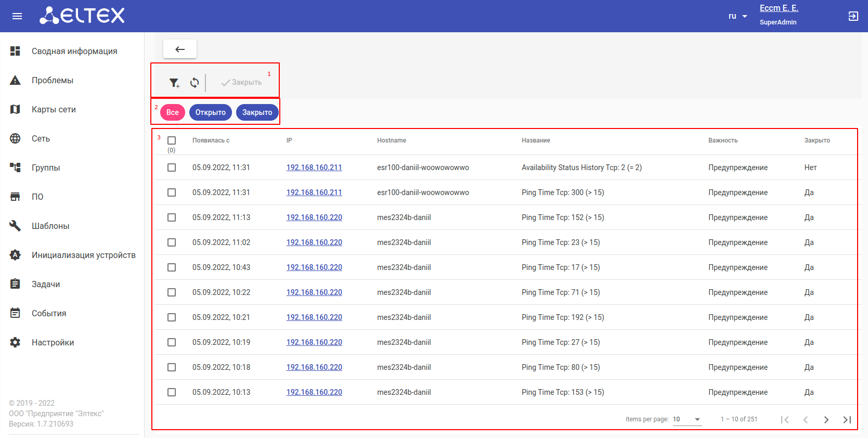Open the Шаблоны section

tap(50, 226)
